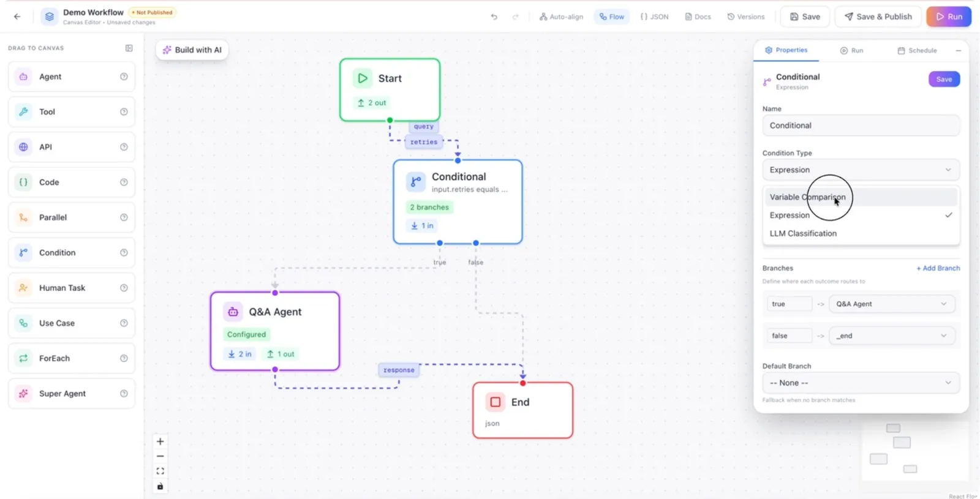The image size is (980, 499).
Task: Choose Variable Comparison option
Action: pos(861,197)
